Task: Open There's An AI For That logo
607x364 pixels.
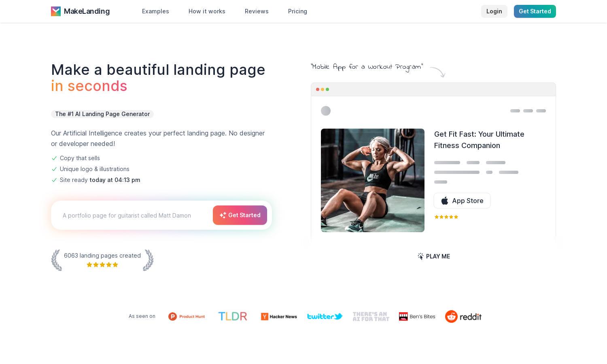Action: click(x=371, y=316)
